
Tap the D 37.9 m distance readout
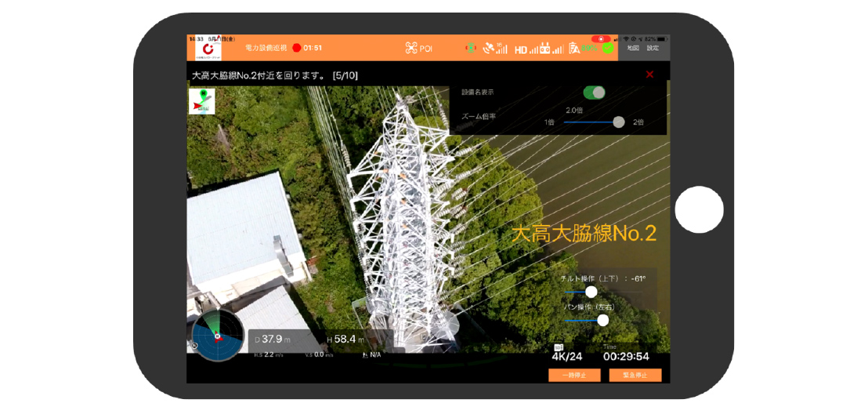pos(273,340)
